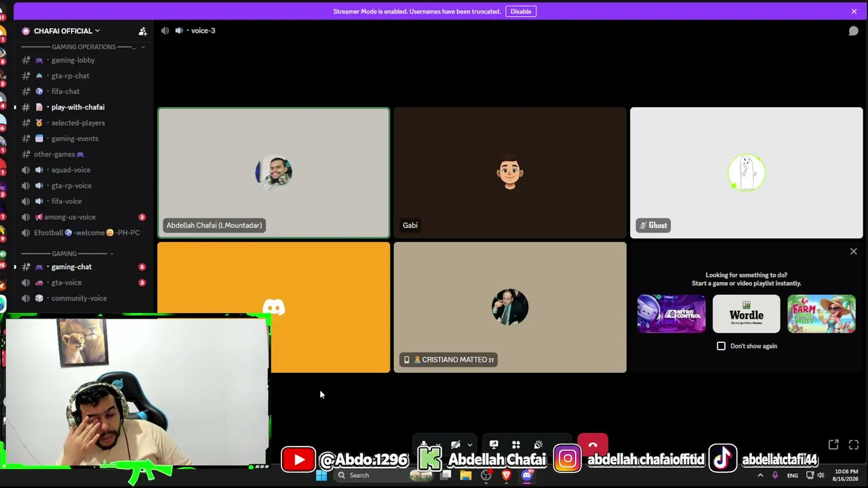Open File Explorer from the taskbar

pos(466,475)
